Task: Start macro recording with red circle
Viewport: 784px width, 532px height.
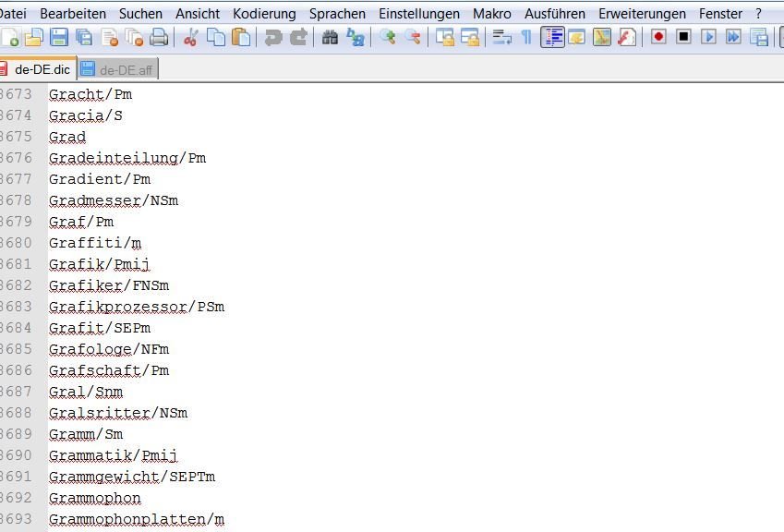Action: point(658,37)
